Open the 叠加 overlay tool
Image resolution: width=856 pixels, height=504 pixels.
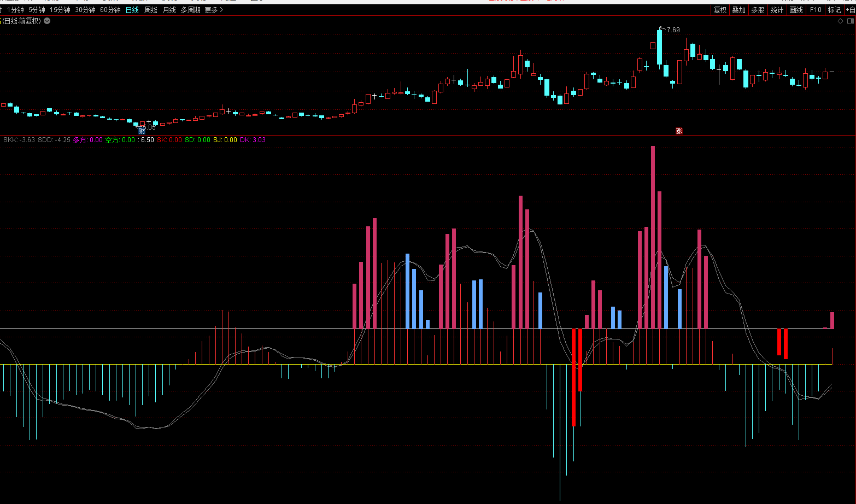click(738, 10)
